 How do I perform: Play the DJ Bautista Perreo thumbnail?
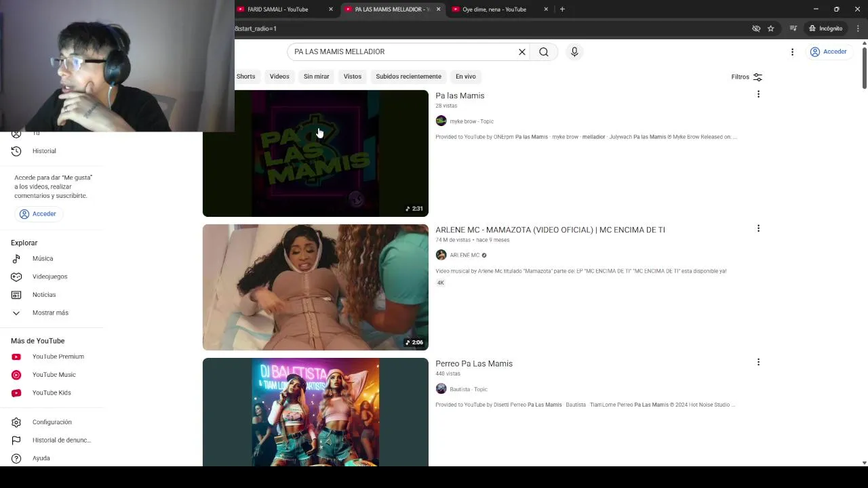tap(315, 412)
